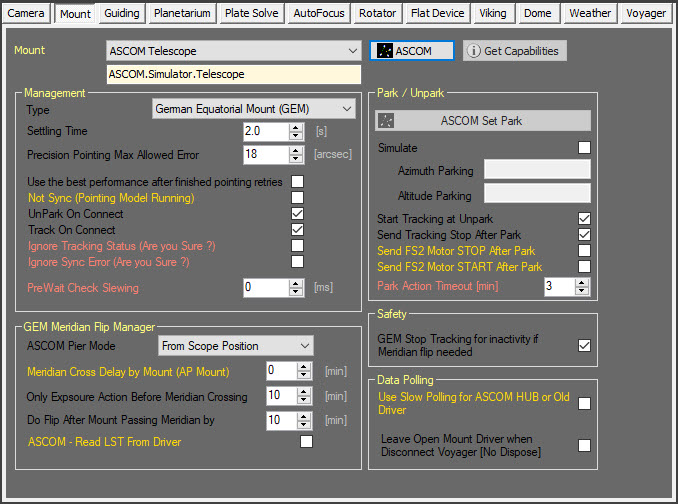This screenshot has width=678, height=504.
Task: Open the Rotator tab
Action: pyautogui.click(x=377, y=13)
